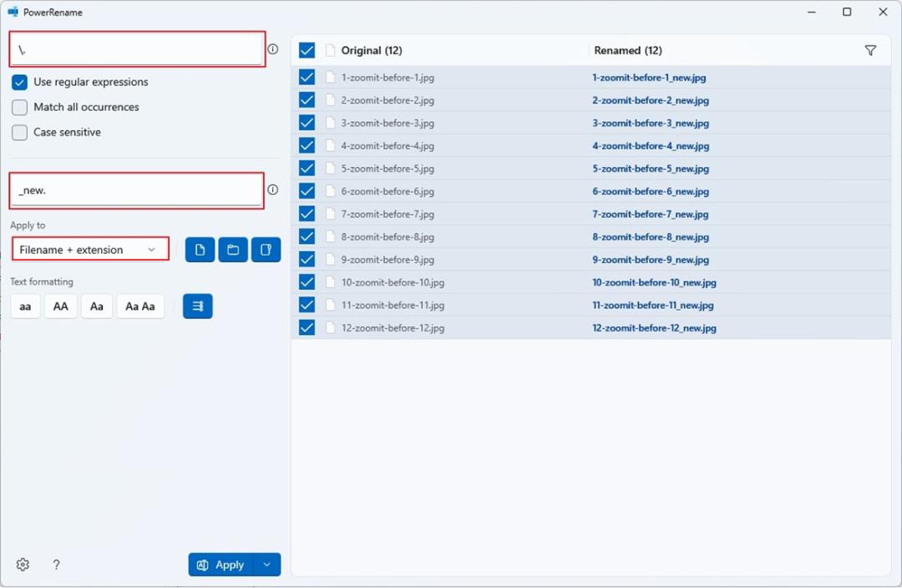Select title case 'Aa' text formatting
The width and height of the screenshot is (902, 588).
pyautogui.click(x=97, y=306)
